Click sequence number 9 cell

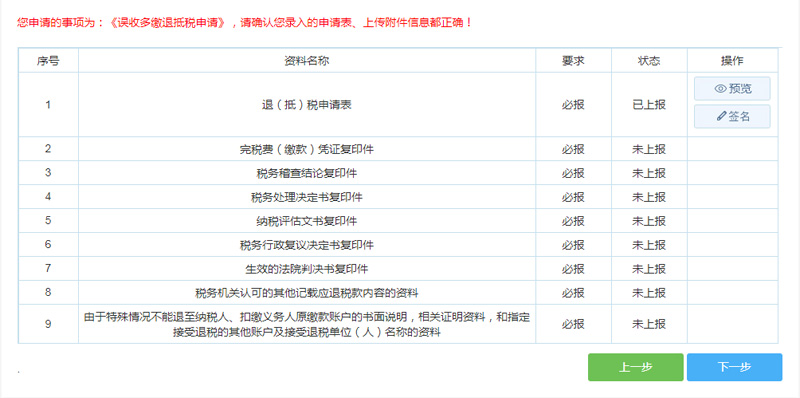point(48,324)
